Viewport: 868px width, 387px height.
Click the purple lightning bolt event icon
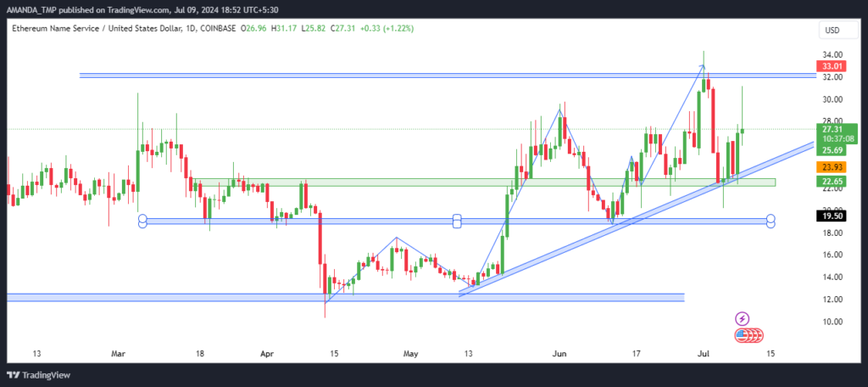[742, 319]
